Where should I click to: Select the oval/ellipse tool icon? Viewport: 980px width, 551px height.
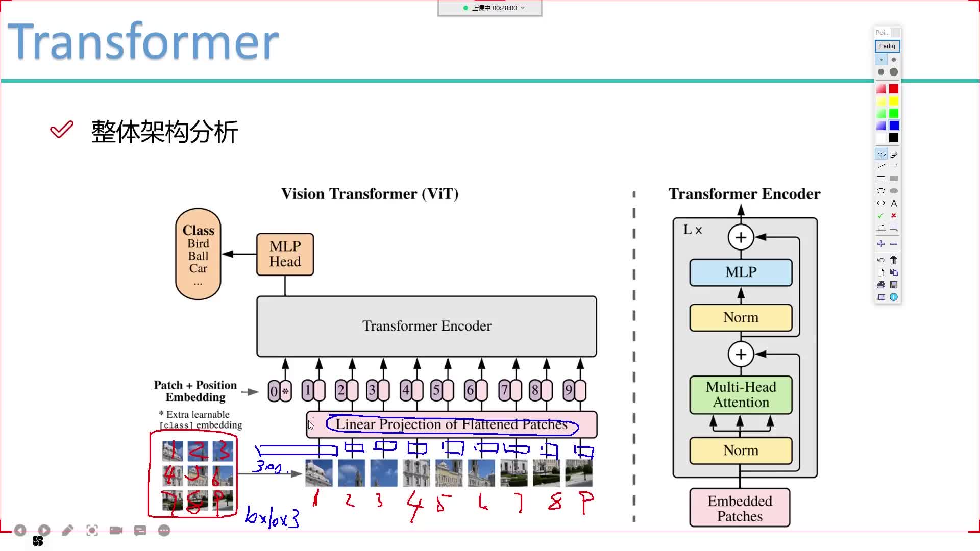880,190
